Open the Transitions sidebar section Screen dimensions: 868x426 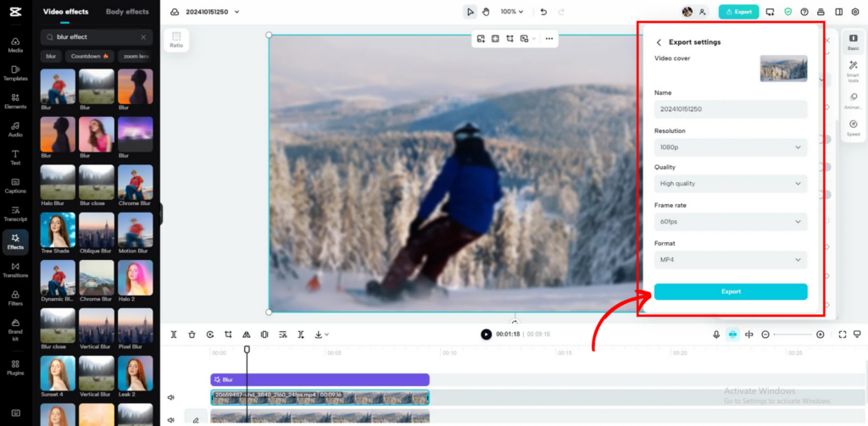(15, 270)
